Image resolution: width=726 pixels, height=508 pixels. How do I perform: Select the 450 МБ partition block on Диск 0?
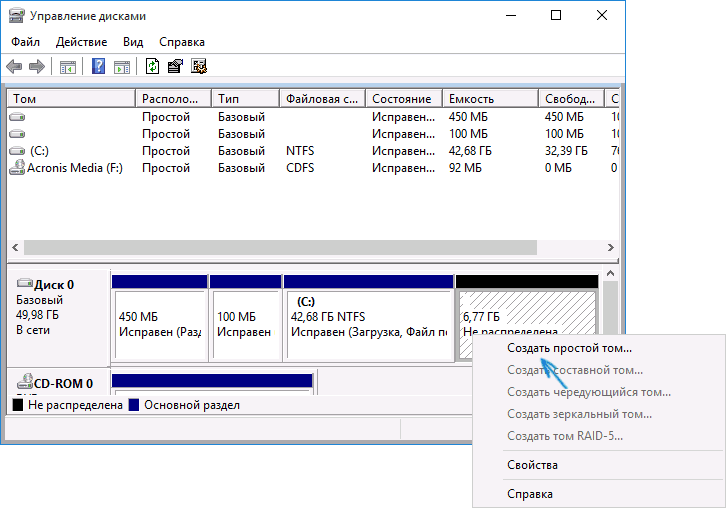coord(160,318)
